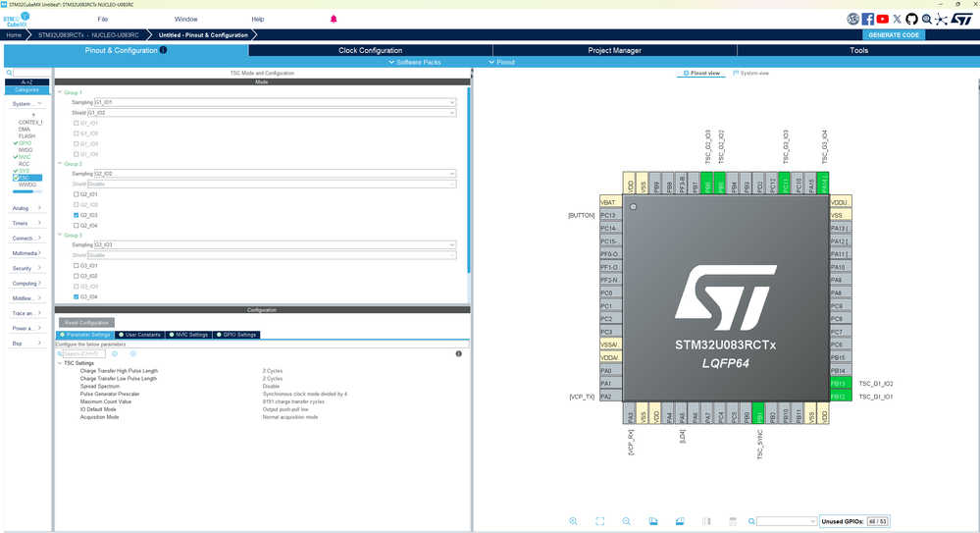
Task: Open Group 1 Shield dropdown
Action: tap(272, 113)
